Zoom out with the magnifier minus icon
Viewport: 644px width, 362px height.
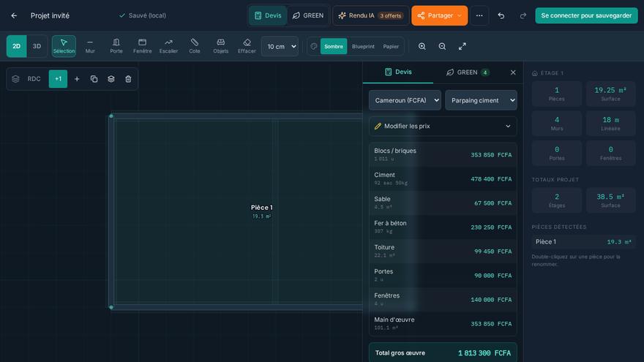pyautogui.click(x=442, y=46)
